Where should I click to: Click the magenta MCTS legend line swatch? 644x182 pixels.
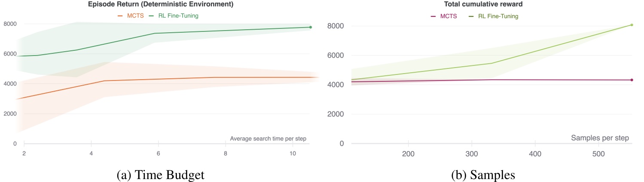(x=433, y=16)
